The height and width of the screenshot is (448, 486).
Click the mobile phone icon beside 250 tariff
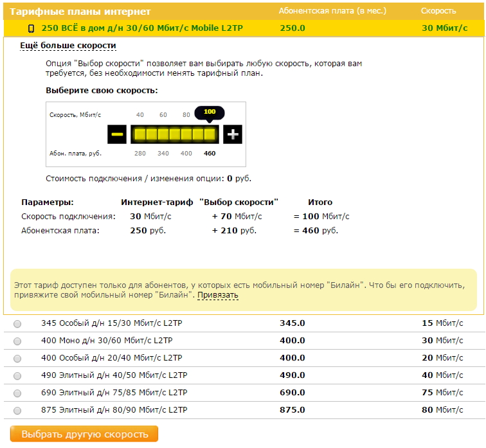pos(31,28)
